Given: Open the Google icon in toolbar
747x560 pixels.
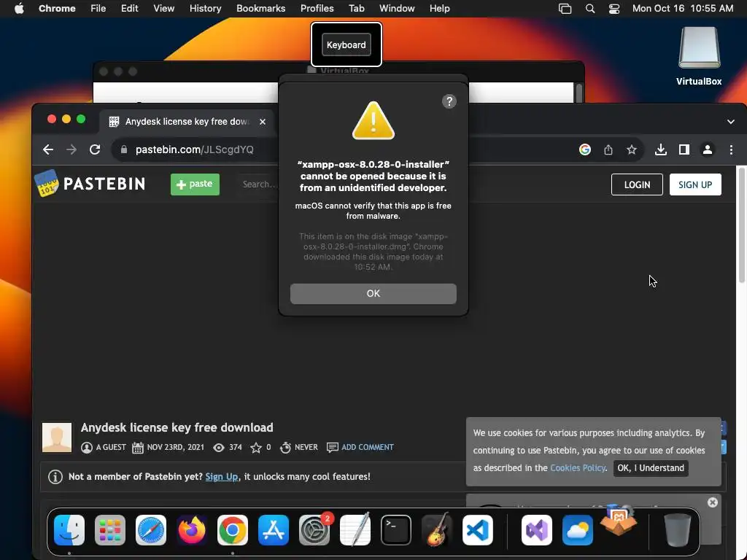Looking at the screenshot, I should pos(585,149).
